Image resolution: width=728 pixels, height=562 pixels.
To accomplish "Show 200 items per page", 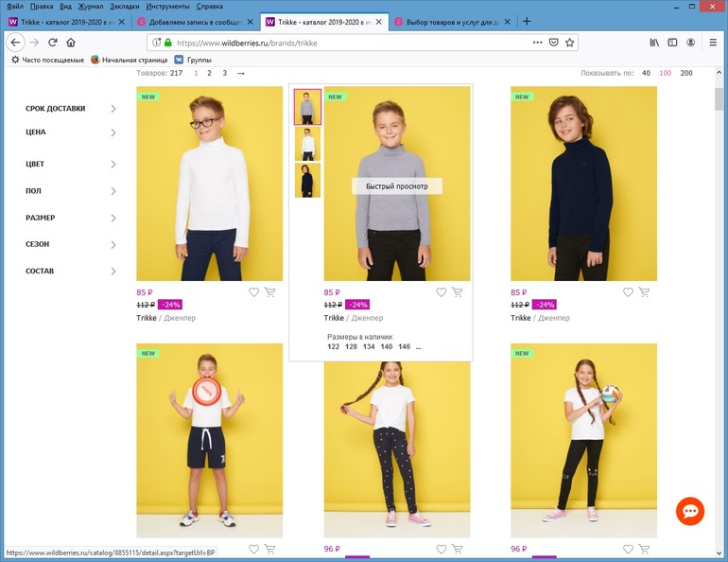I will [686, 73].
